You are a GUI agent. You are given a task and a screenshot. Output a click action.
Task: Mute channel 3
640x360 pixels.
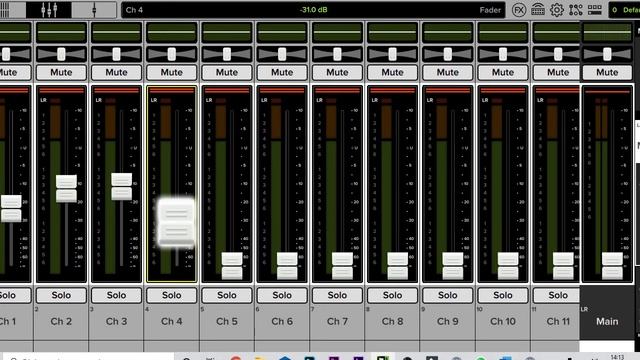pyautogui.click(x=116, y=72)
